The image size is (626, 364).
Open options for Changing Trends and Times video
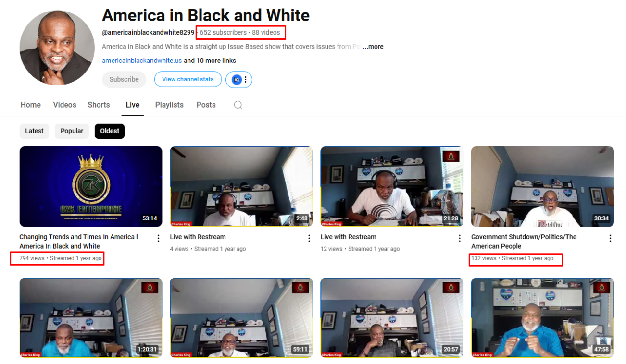pyautogui.click(x=158, y=238)
